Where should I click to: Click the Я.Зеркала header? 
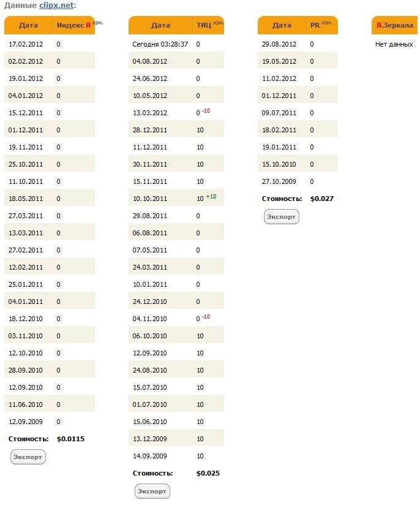[394, 25]
